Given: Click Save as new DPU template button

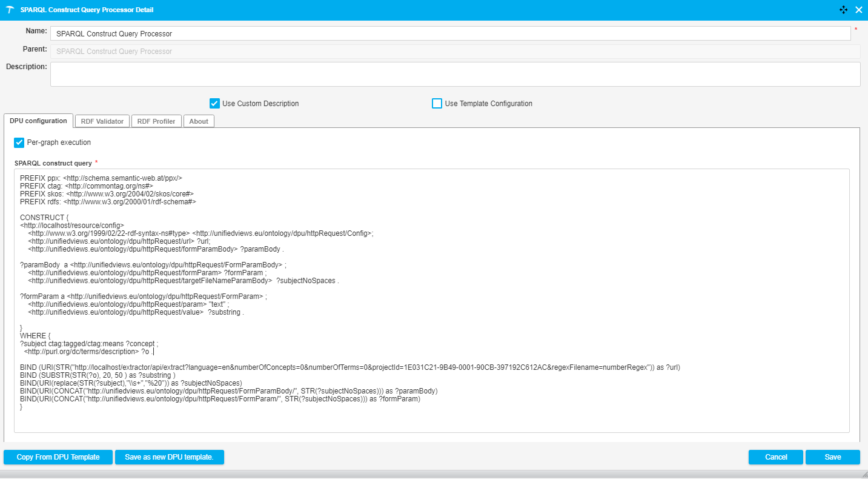Looking at the screenshot, I should coord(169,457).
